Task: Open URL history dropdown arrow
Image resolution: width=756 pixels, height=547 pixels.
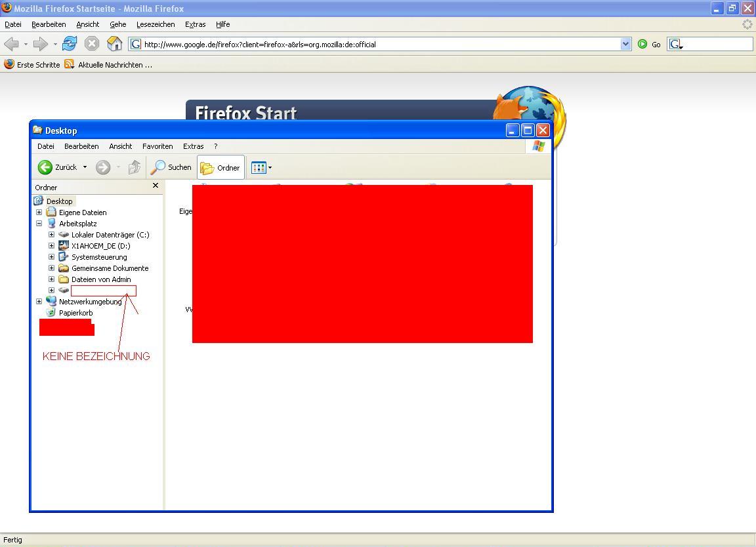Action: click(x=626, y=45)
